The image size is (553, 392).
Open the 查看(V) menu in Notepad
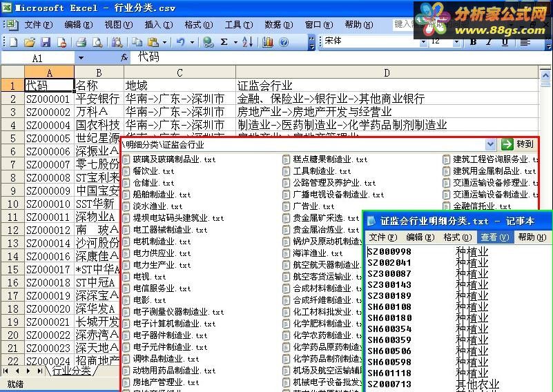click(x=494, y=237)
